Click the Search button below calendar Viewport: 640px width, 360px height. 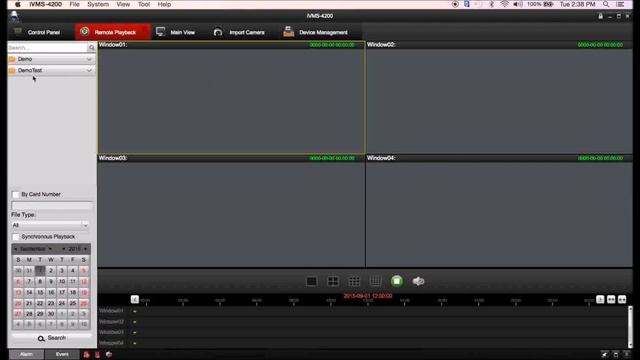(52, 338)
